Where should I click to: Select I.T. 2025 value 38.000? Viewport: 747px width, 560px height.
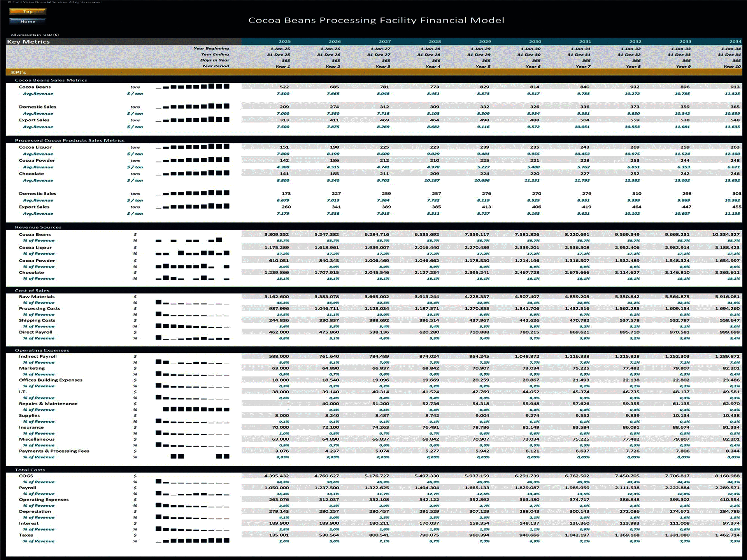[x=280, y=392]
